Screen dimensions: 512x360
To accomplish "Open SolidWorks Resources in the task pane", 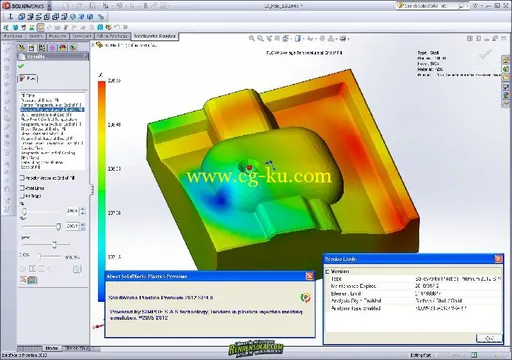I will pyautogui.click(x=506, y=60).
